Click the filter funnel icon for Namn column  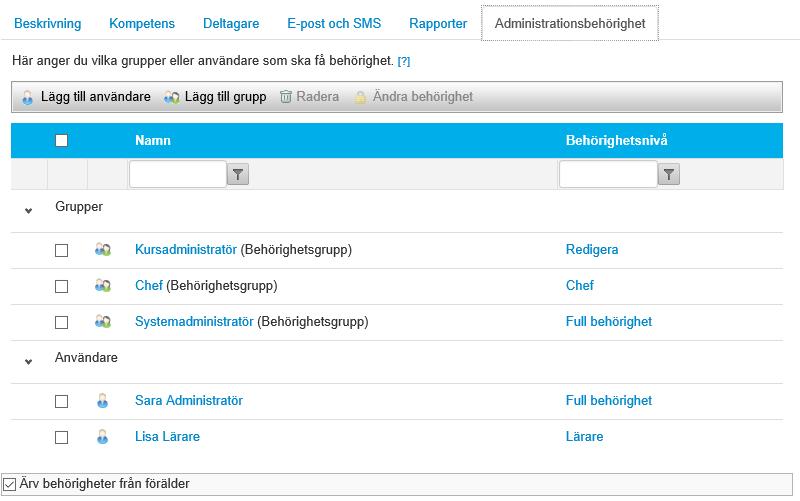tap(238, 174)
